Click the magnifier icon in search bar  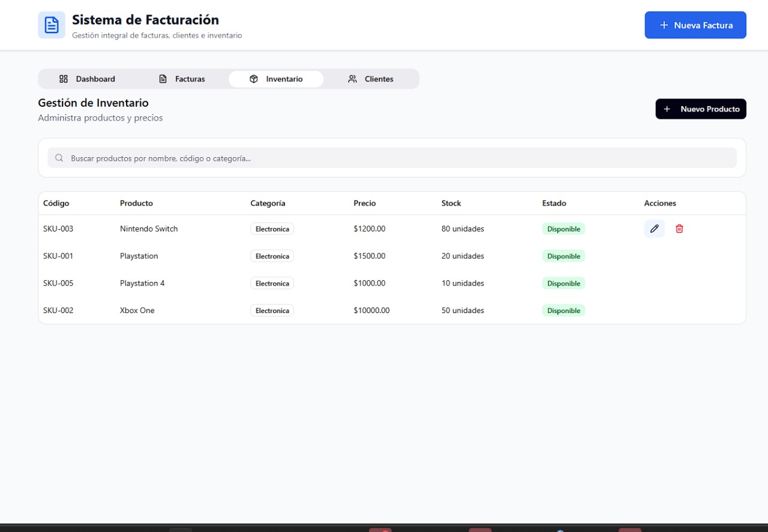[59, 158]
